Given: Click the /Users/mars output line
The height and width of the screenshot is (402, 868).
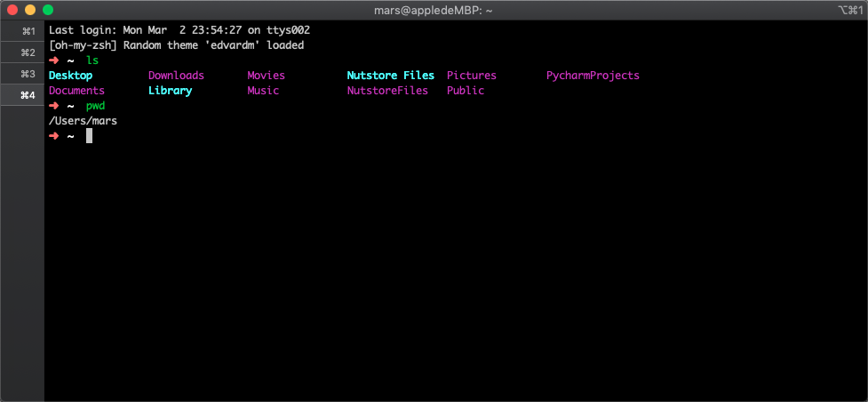Looking at the screenshot, I should tap(83, 120).
